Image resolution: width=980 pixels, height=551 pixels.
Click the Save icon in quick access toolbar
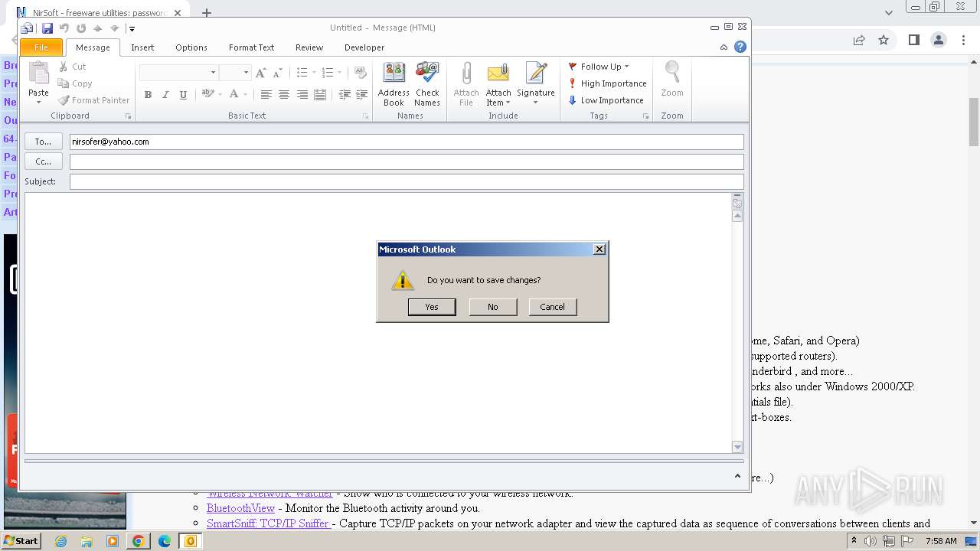47,28
